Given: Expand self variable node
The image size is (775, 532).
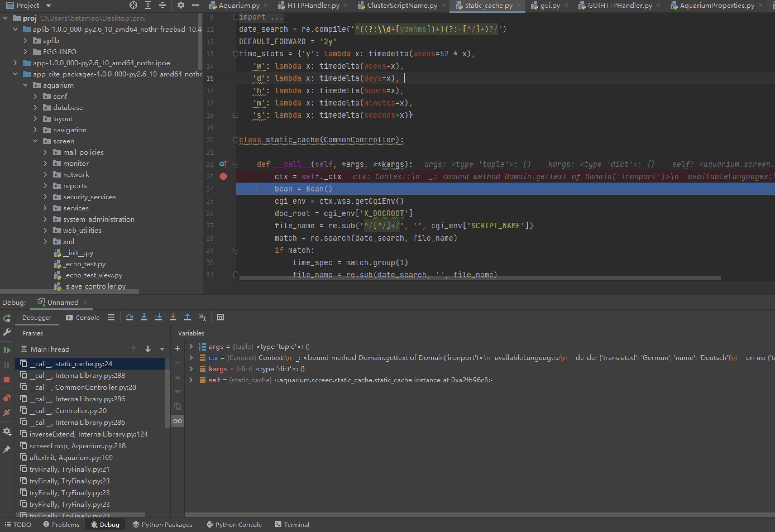Looking at the screenshot, I should coord(191,380).
